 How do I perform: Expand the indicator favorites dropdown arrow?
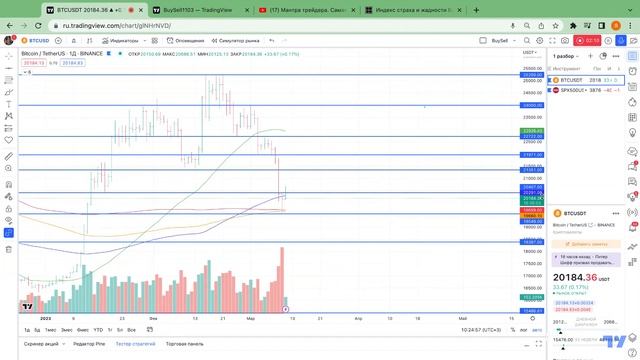(x=145, y=40)
